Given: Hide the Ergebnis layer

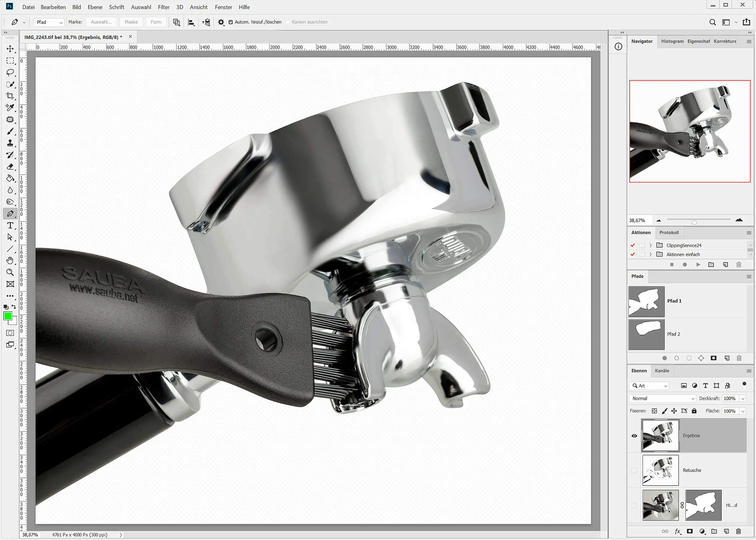Looking at the screenshot, I should pos(634,436).
